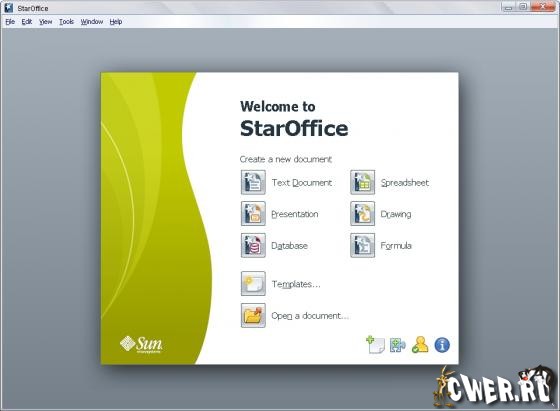Open the View menu

click(46, 22)
